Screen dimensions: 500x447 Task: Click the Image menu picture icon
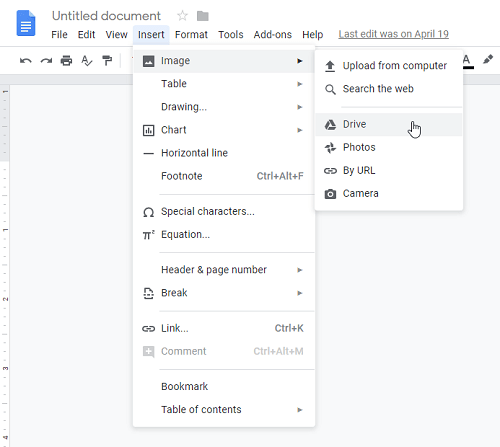coord(148,61)
